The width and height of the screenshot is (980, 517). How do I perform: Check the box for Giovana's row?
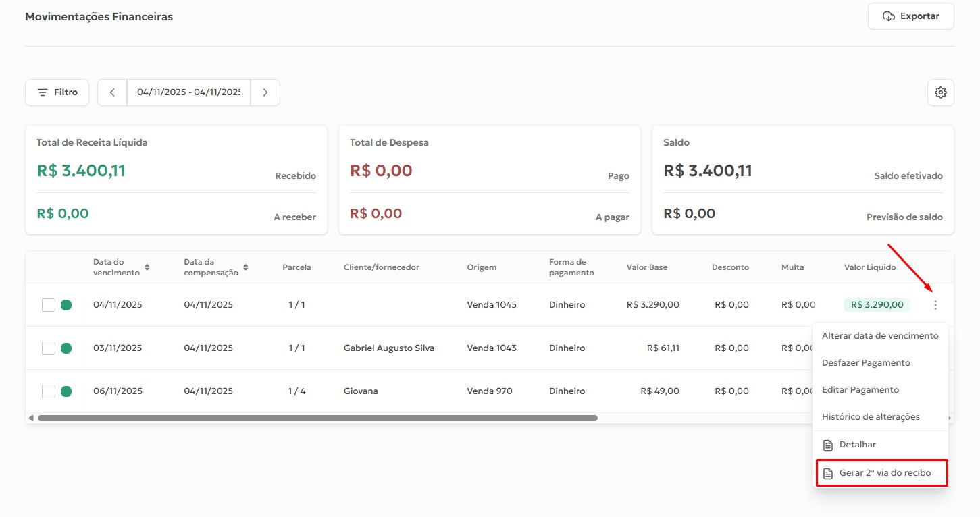coord(49,391)
